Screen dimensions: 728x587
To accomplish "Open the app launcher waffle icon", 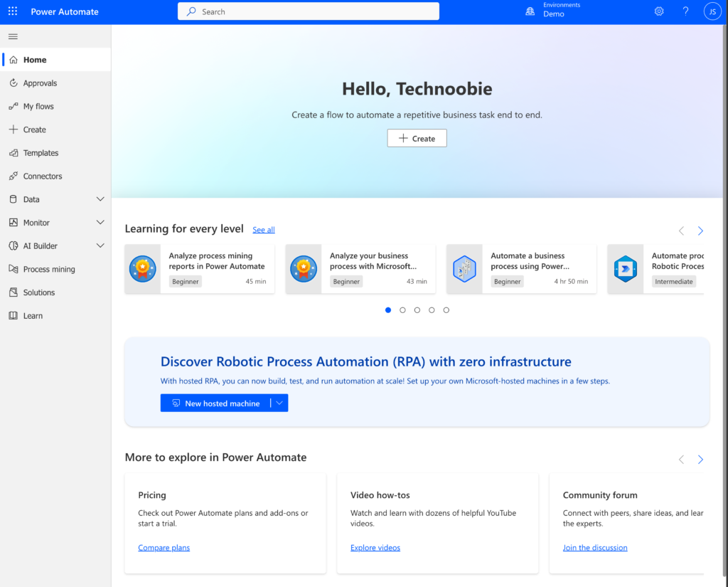I will point(13,11).
